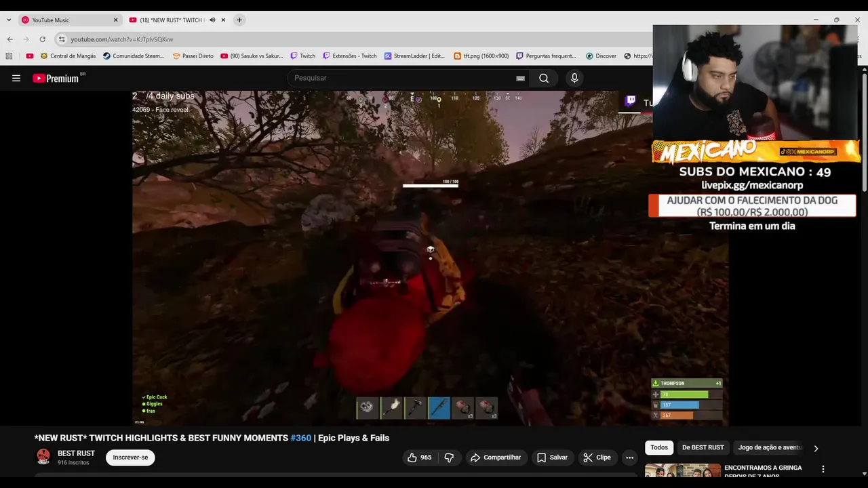Open the Central de Mangás bookmark
The width and height of the screenshot is (868, 488).
68,56
